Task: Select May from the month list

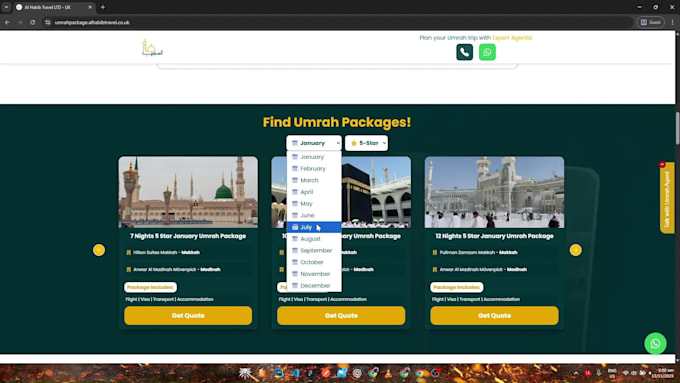Action: pos(314,204)
